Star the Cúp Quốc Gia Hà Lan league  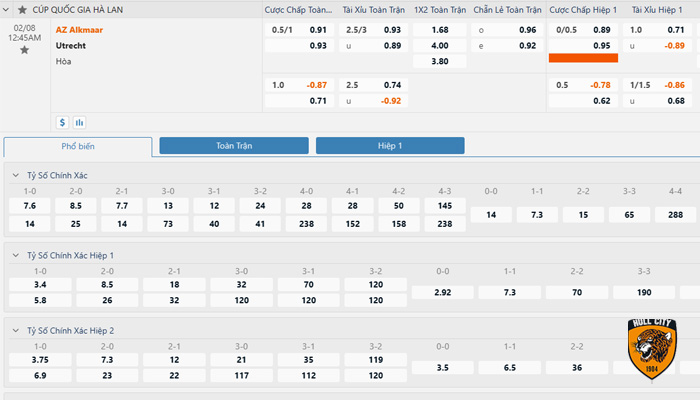(22, 9)
